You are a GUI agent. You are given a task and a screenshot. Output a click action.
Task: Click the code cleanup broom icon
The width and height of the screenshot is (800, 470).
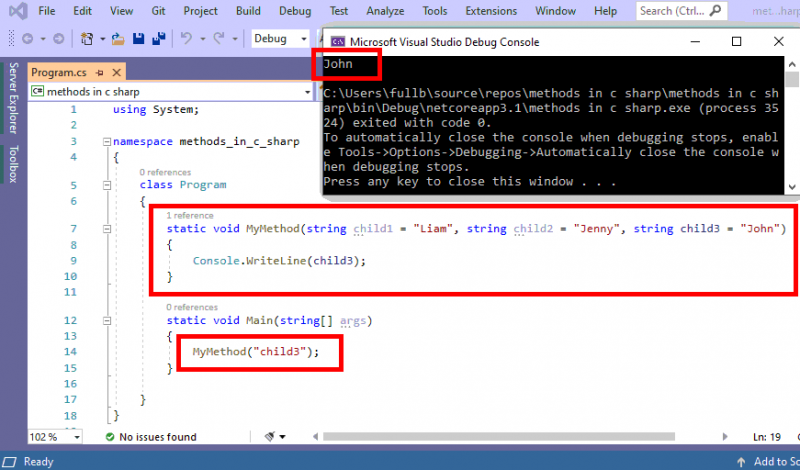[x=271, y=437]
